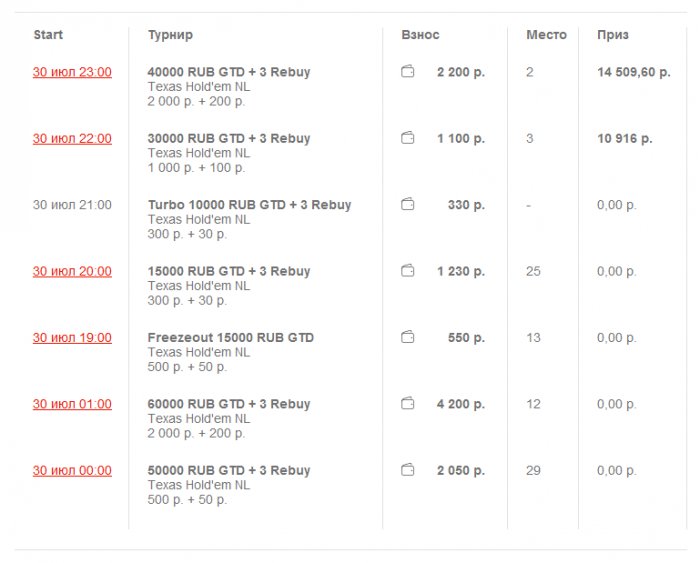Click wallet icon beside 4 200 р. buy-in
Image resolution: width=700 pixels, height=563 pixels.
(408, 404)
